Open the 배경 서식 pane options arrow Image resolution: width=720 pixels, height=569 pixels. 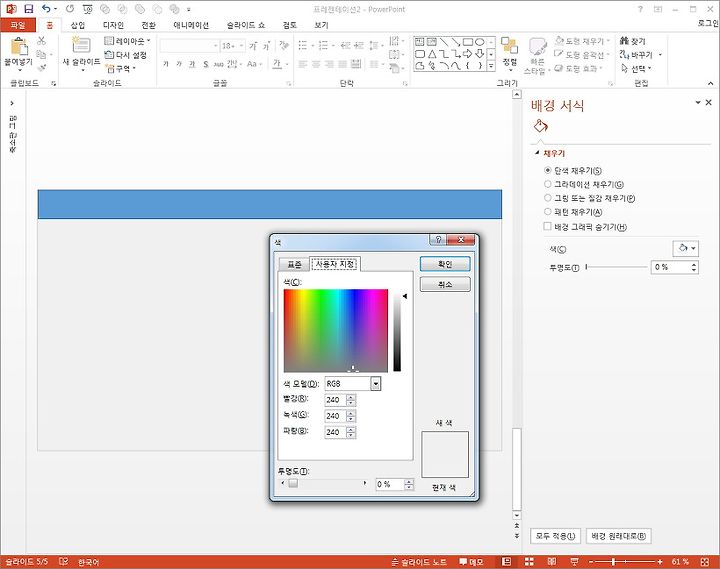(x=698, y=102)
